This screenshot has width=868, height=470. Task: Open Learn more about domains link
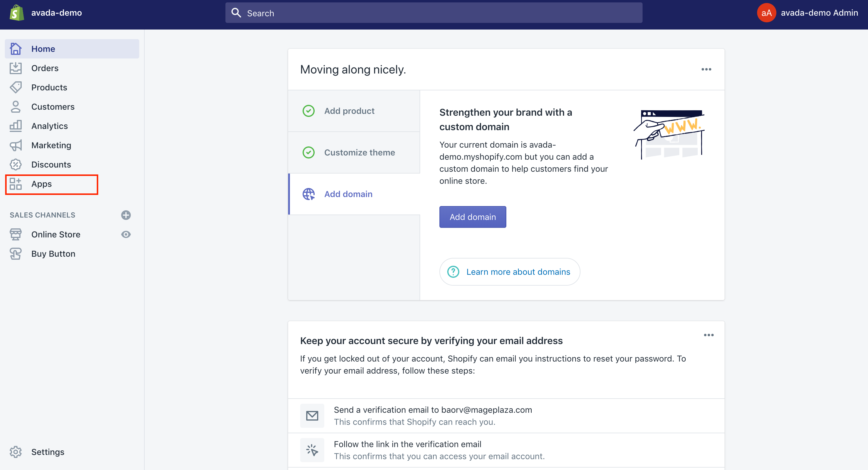509,271
